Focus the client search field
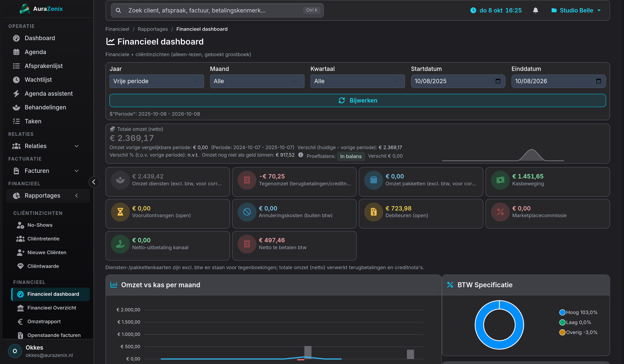Viewport: 624px width, 364px height. click(x=217, y=10)
